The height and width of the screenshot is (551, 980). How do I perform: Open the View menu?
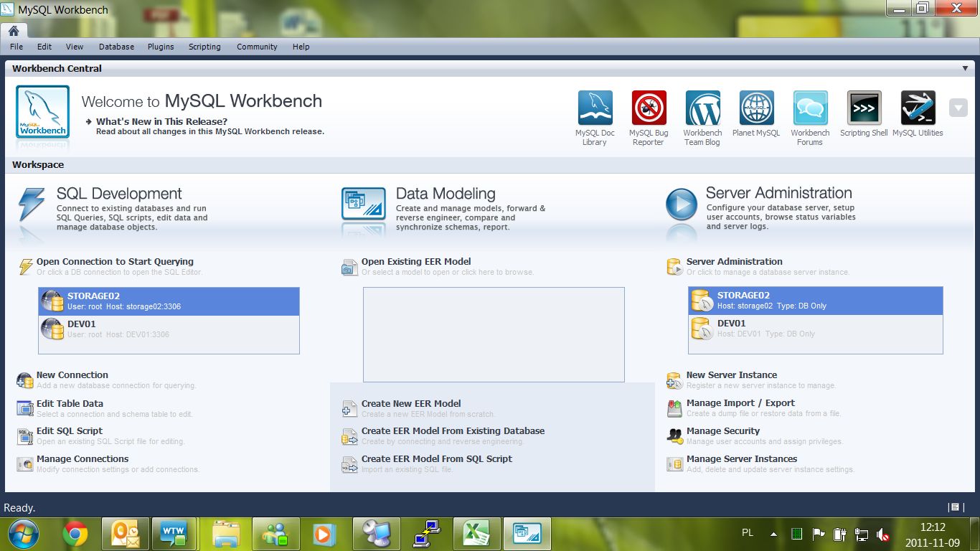75,47
